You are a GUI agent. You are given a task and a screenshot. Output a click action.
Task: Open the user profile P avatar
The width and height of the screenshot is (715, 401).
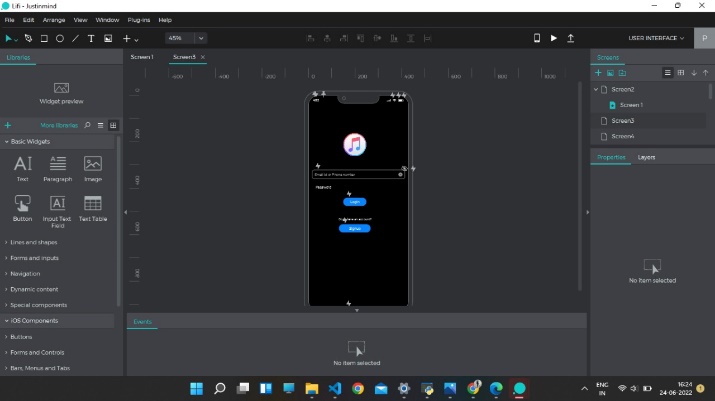(705, 38)
